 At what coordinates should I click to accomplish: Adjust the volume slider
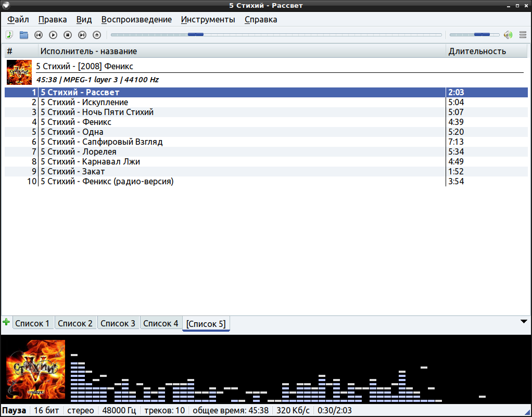click(x=474, y=35)
